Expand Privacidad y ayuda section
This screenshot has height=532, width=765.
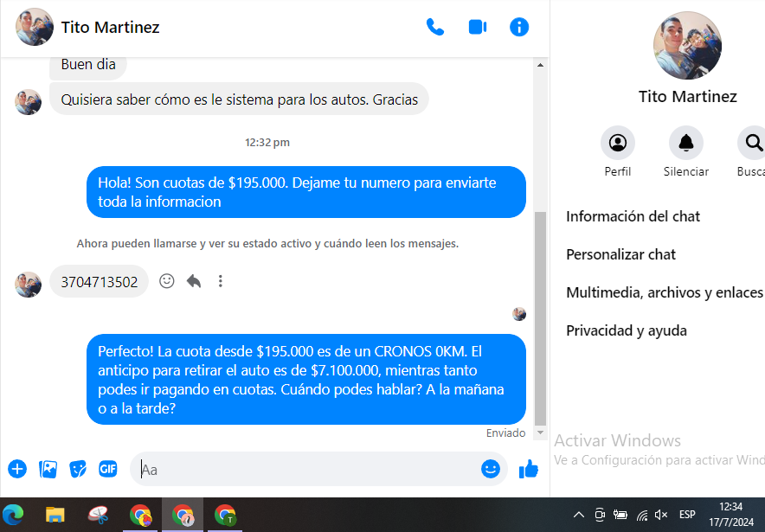[627, 330]
